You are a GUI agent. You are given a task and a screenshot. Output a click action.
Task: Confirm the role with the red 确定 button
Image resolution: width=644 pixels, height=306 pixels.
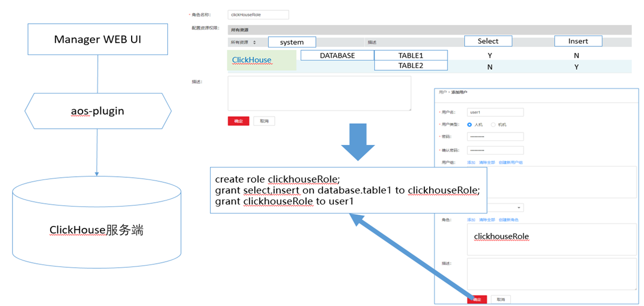pos(239,121)
